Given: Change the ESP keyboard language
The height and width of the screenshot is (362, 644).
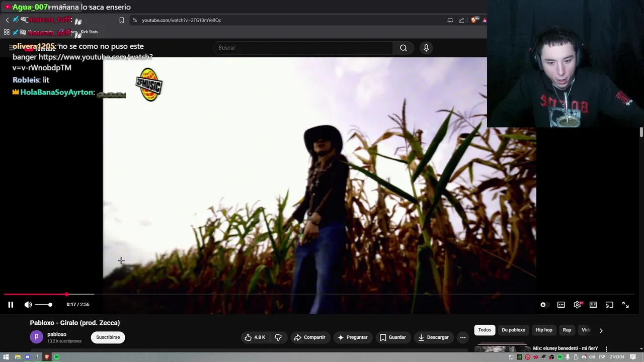Looking at the screenshot, I should [602, 357].
